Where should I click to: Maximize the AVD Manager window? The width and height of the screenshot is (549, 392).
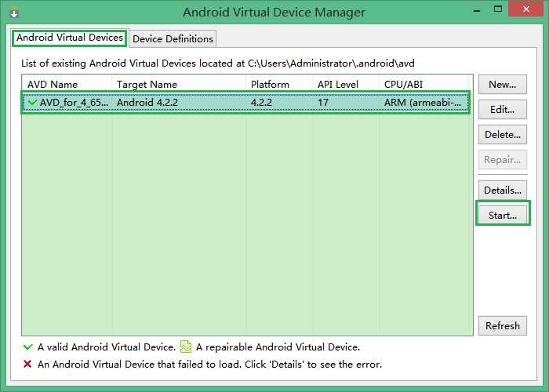(498, 9)
